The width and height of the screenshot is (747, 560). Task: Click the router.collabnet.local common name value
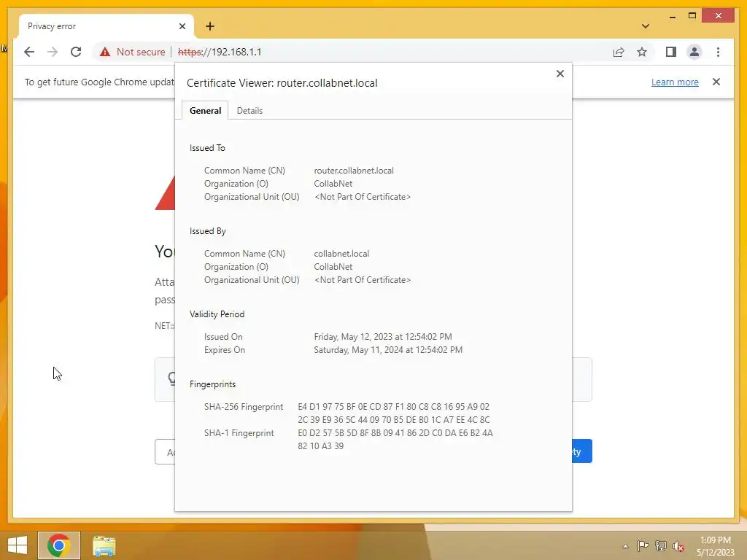click(354, 171)
